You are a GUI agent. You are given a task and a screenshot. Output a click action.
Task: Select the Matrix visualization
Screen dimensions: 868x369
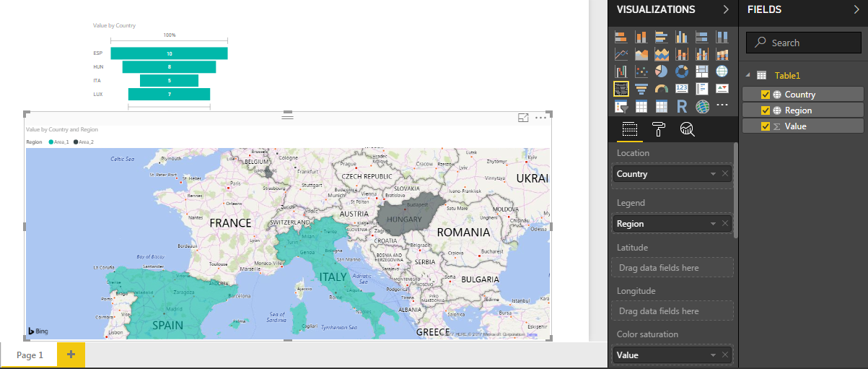click(661, 107)
